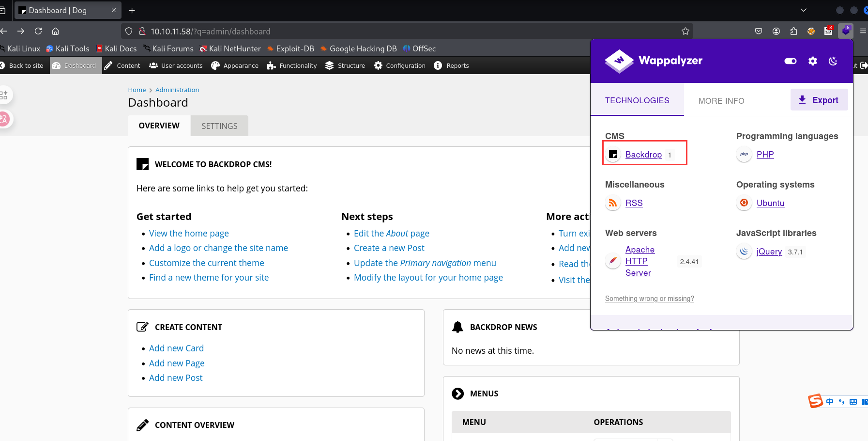Viewport: 868px width, 441px height.
Task: Bookmark this page with star icon
Action: click(x=685, y=31)
